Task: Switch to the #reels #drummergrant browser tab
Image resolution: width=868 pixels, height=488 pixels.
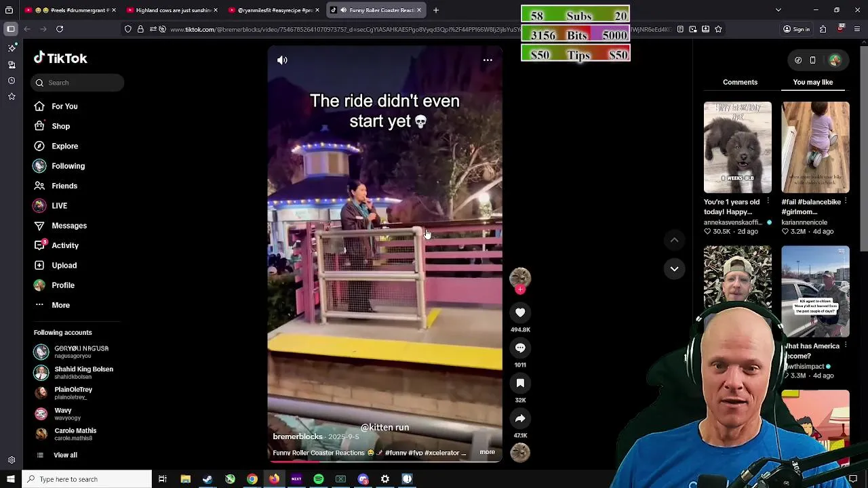Action: [69, 10]
